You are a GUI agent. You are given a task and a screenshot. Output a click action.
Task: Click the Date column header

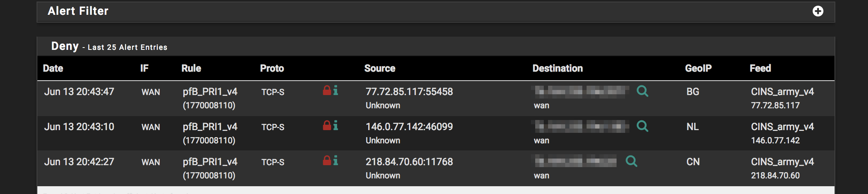point(53,69)
